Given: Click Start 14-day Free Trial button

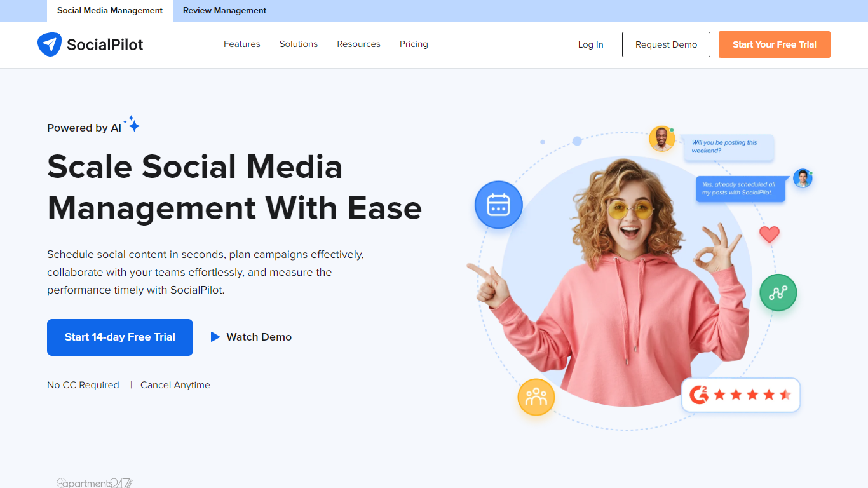Looking at the screenshot, I should click(x=120, y=337).
